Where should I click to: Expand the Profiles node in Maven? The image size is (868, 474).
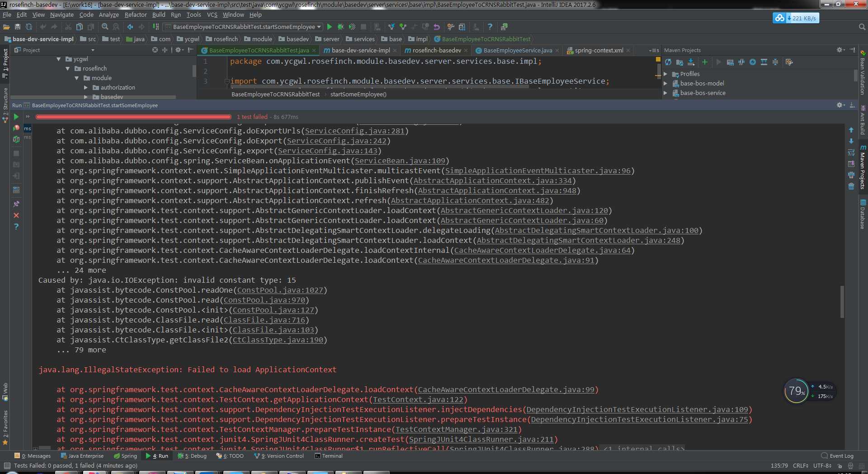(x=665, y=74)
